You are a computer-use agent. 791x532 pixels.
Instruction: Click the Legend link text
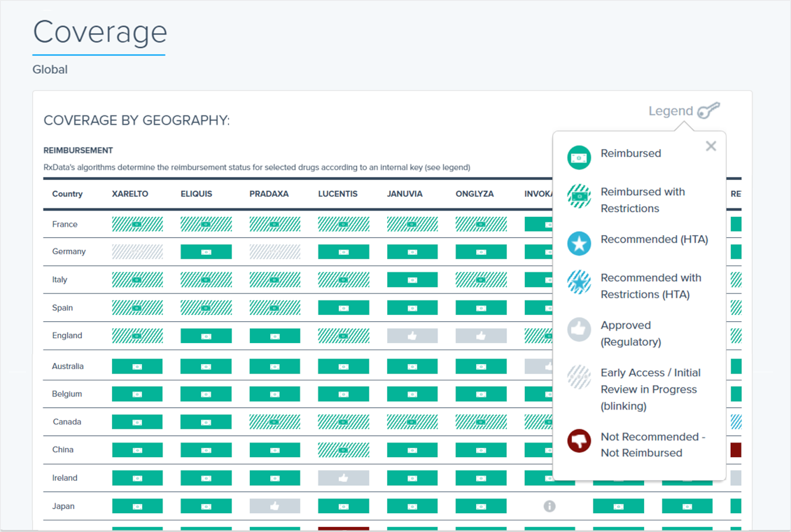(x=671, y=111)
